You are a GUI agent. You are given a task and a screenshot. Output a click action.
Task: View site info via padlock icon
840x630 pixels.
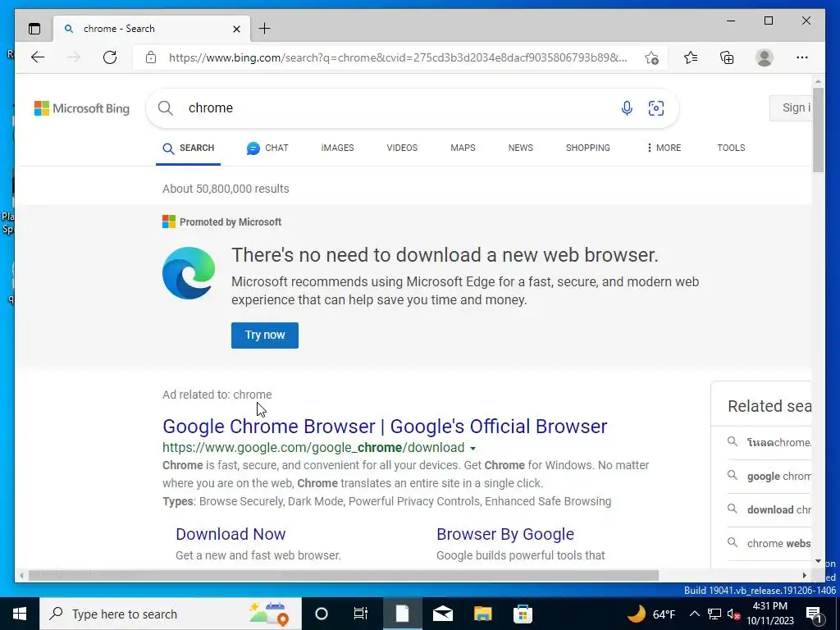[x=151, y=57]
